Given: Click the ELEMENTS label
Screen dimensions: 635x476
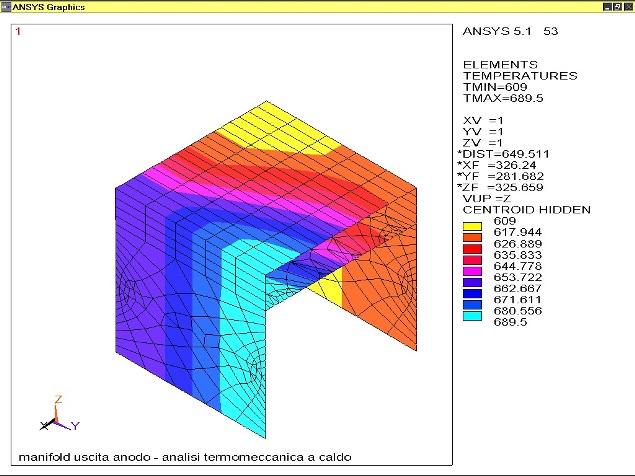Looking at the screenshot, I should 500,64.
